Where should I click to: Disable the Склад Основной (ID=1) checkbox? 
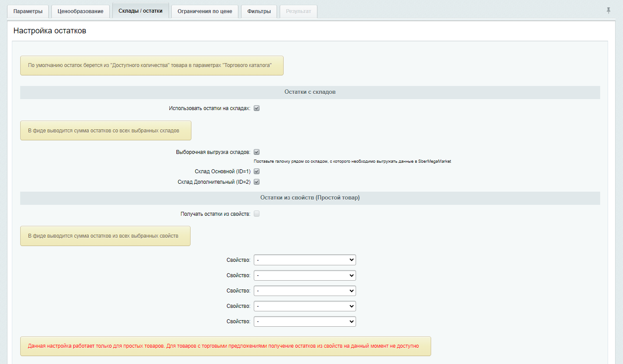pyautogui.click(x=257, y=171)
